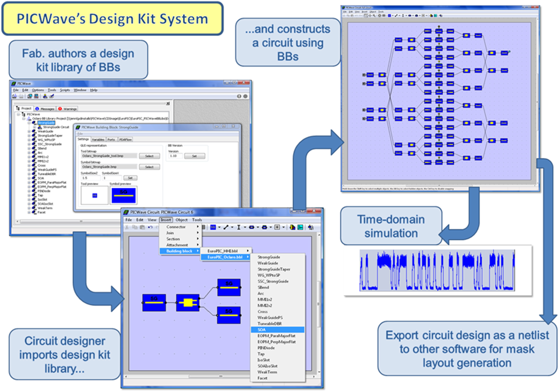Open the Insert menu in PICWave Circuit 6

click(x=166, y=220)
